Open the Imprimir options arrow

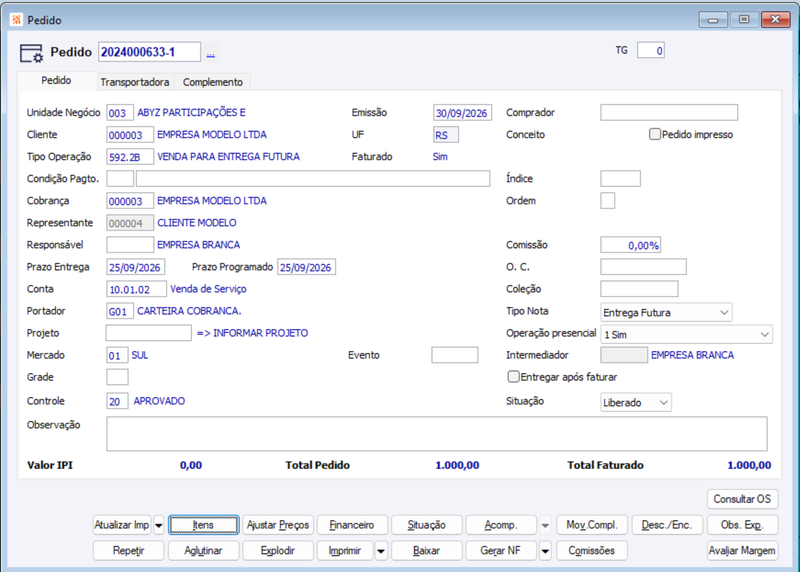point(381,551)
